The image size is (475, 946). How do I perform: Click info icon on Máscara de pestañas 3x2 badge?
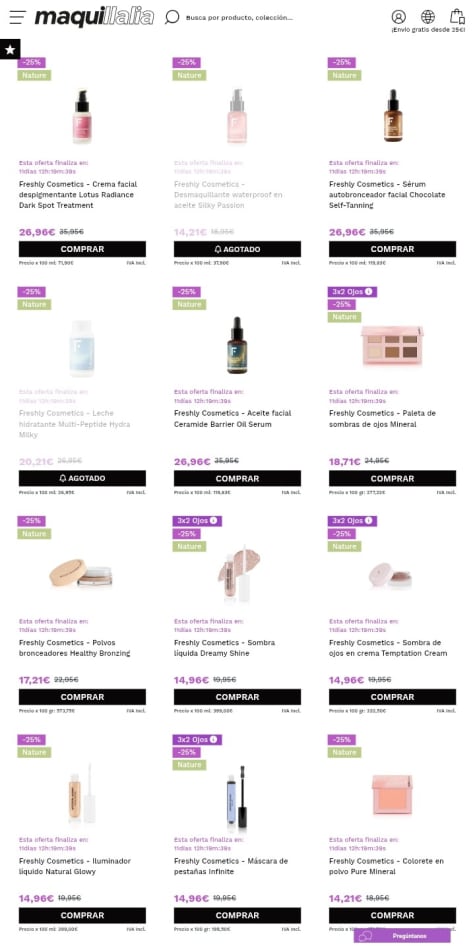pyautogui.click(x=214, y=739)
